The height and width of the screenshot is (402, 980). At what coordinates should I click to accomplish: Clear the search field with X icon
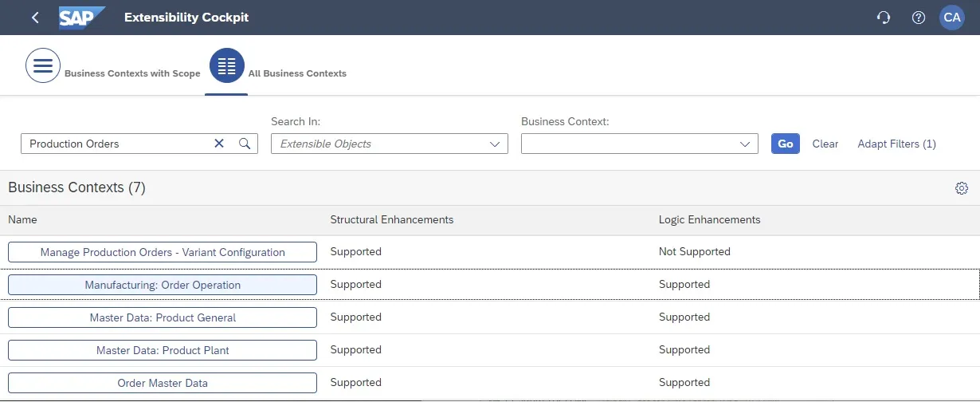pos(219,144)
